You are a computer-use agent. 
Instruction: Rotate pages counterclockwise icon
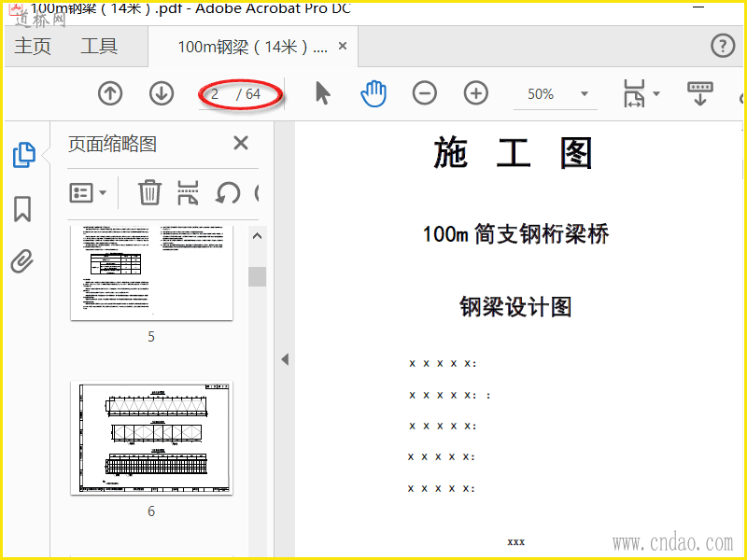(228, 193)
